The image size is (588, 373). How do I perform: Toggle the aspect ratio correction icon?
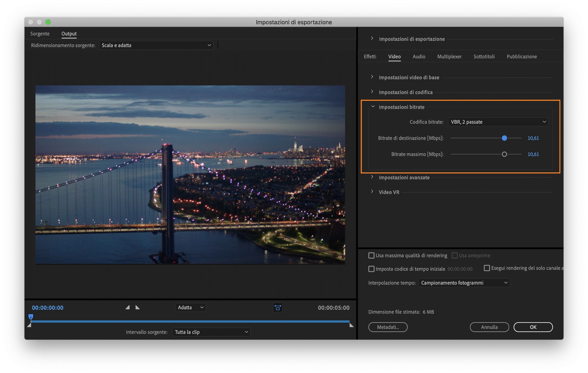[277, 308]
